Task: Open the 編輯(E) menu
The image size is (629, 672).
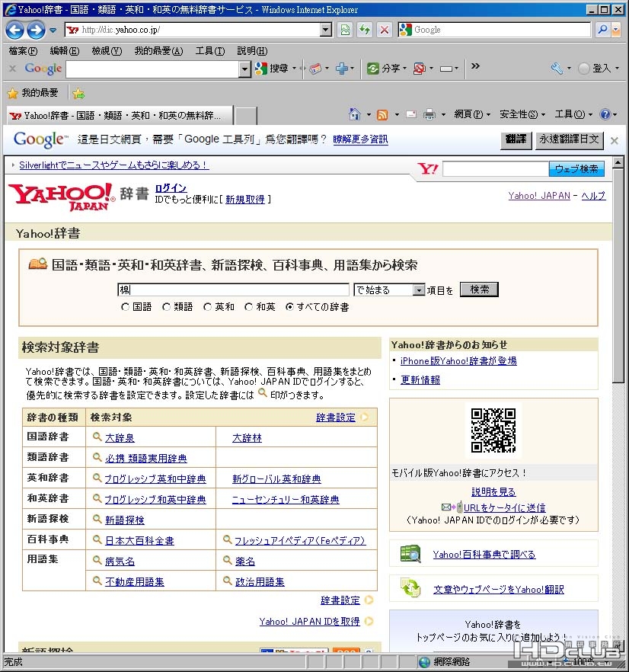Action: (x=64, y=51)
